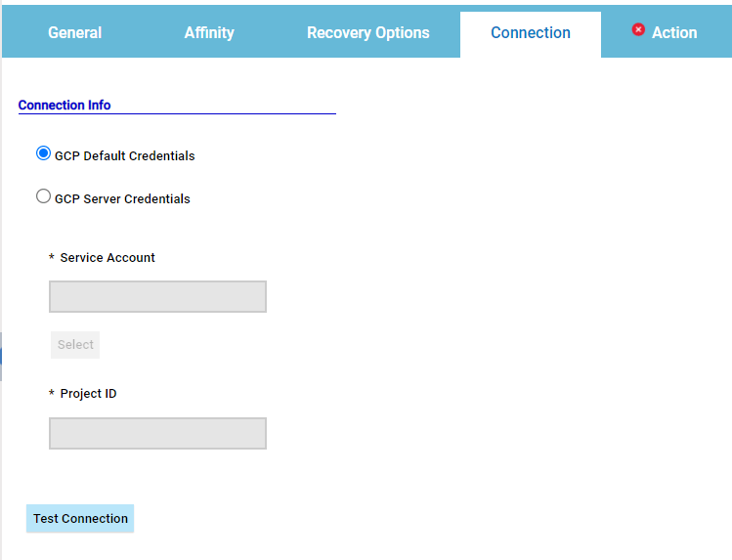Click the Service Account field label
Image resolution: width=732 pixels, height=560 pixels.
pyautogui.click(x=108, y=258)
